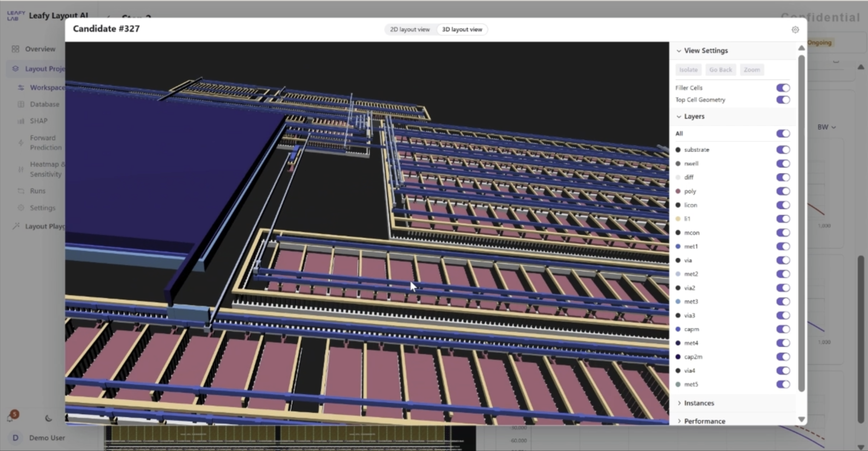This screenshot has height=451, width=868.
Task: Switch off the met1 layer
Action: 783,246
